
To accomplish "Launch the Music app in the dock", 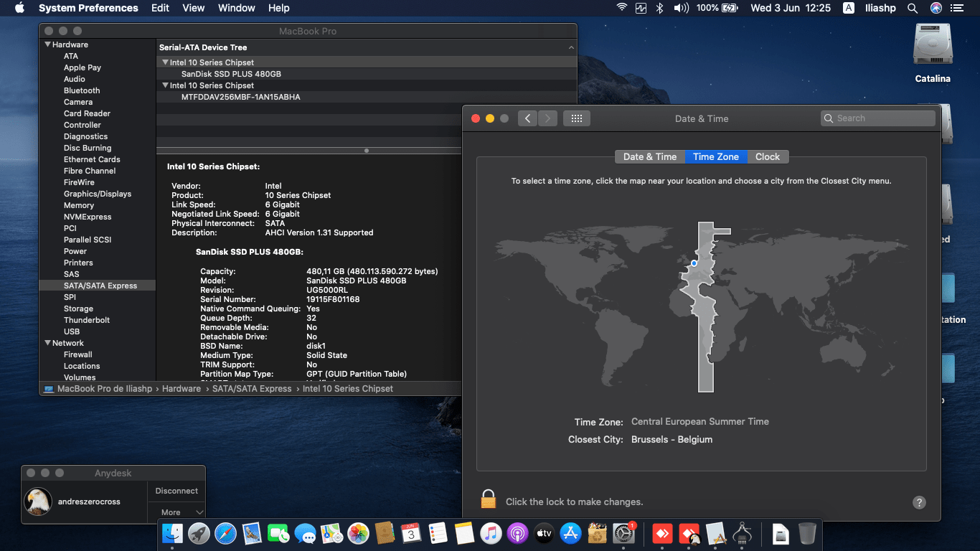I will pos(491,533).
